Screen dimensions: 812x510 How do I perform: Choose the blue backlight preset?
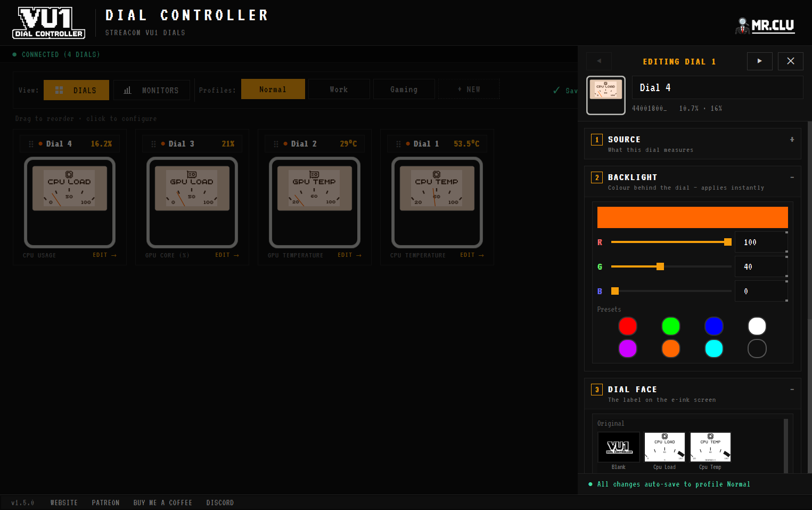point(714,326)
